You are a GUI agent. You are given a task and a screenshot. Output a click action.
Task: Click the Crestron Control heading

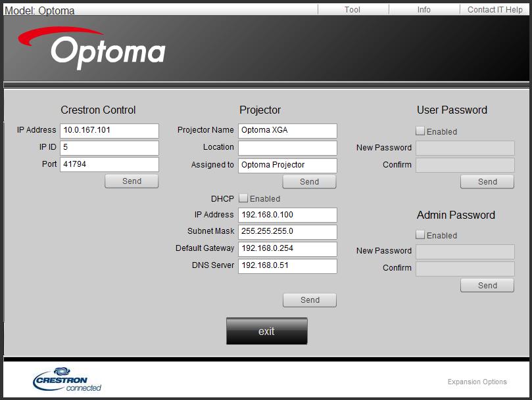pyautogui.click(x=98, y=110)
